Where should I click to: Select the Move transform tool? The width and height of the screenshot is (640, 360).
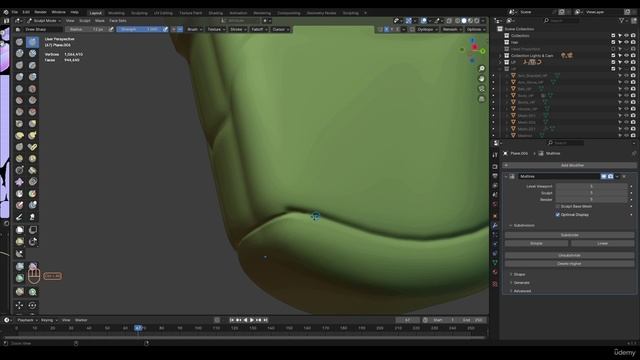[x=19, y=305]
